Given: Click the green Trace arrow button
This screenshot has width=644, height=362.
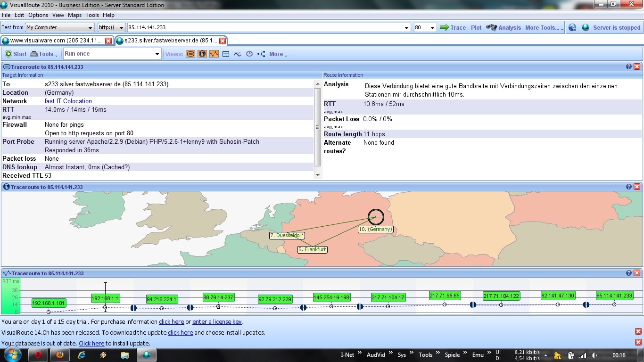Looking at the screenshot, I should point(453,28).
